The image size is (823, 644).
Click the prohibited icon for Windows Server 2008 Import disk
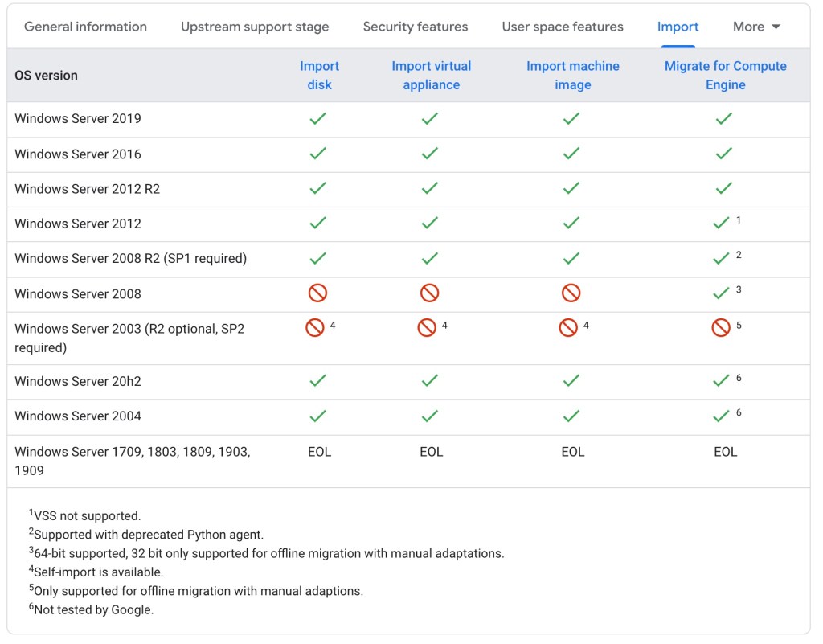point(318,293)
